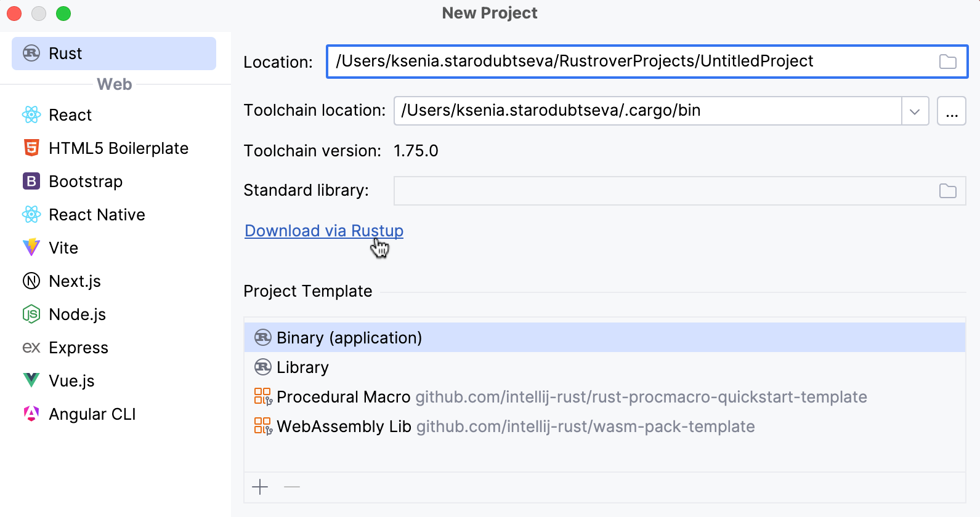This screenshot has width=980, height=517.
Task: Pick the Bootstrap project type
Action: 85,182
